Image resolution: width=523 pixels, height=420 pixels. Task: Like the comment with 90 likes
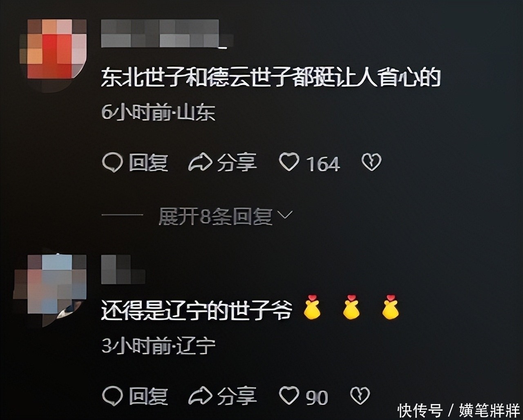click(289, 396)
